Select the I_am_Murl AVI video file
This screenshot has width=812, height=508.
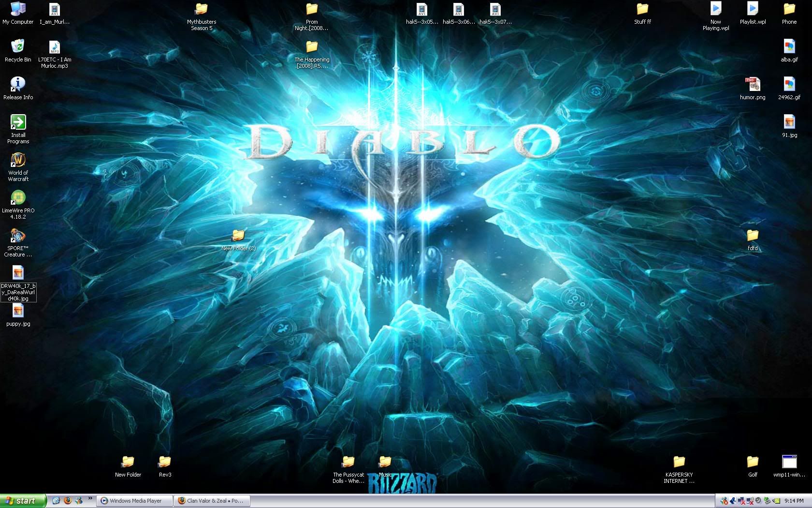55,13
